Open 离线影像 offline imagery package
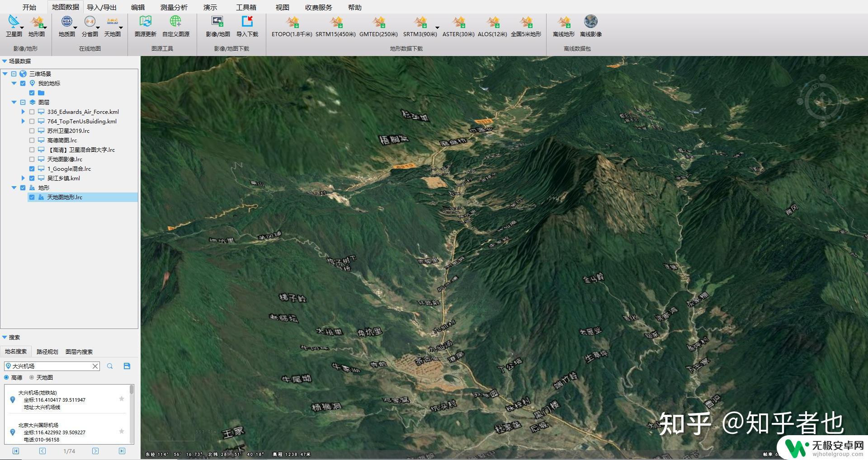 [x=591, y=26]
